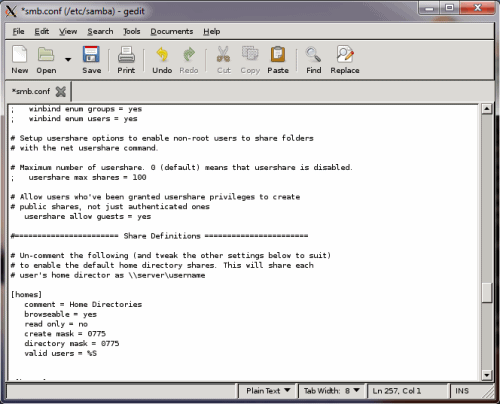Expand the recent files arrow beside Open
500x404 pixels.
[68, 60]
